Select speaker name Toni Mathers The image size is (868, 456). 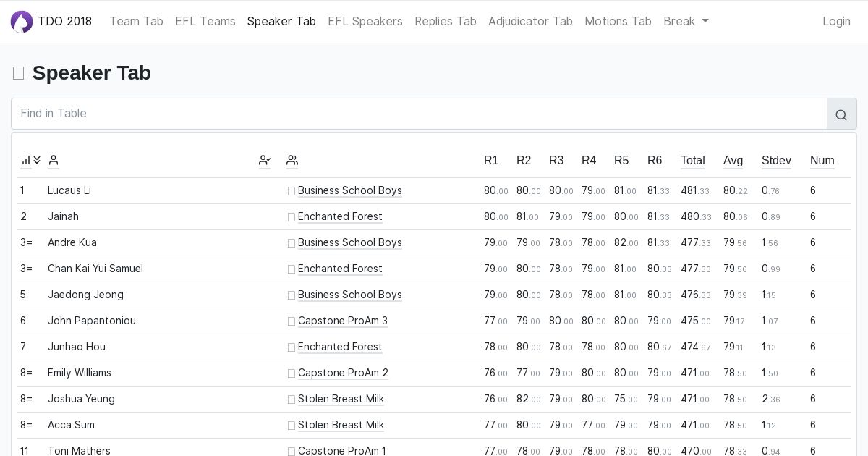click(79, 450)
